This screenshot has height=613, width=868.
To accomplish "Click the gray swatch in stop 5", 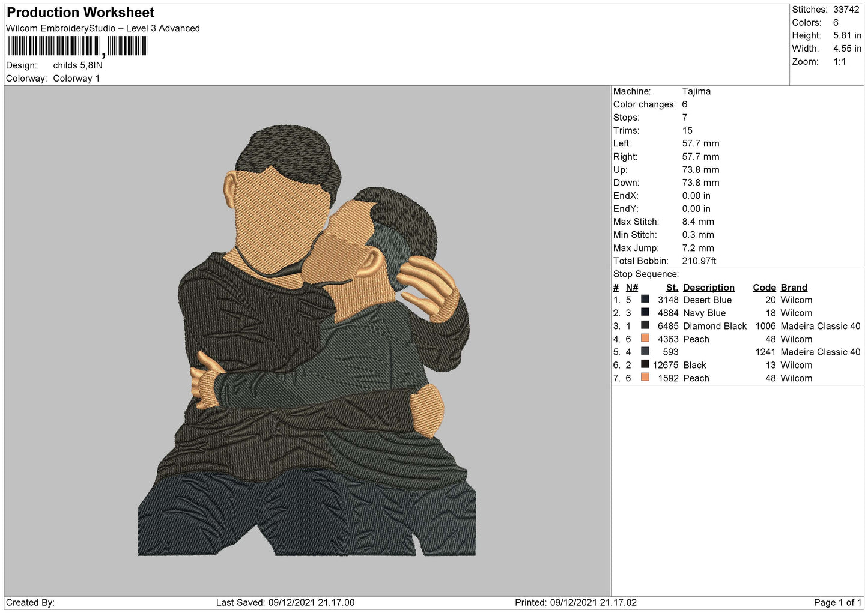I will [645, 351].
